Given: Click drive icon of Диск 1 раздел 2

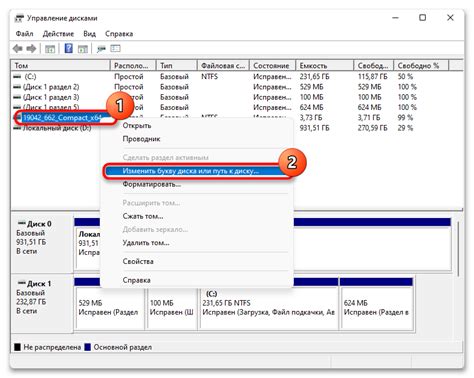Looking at the screenshot, I should coord(17,87).
